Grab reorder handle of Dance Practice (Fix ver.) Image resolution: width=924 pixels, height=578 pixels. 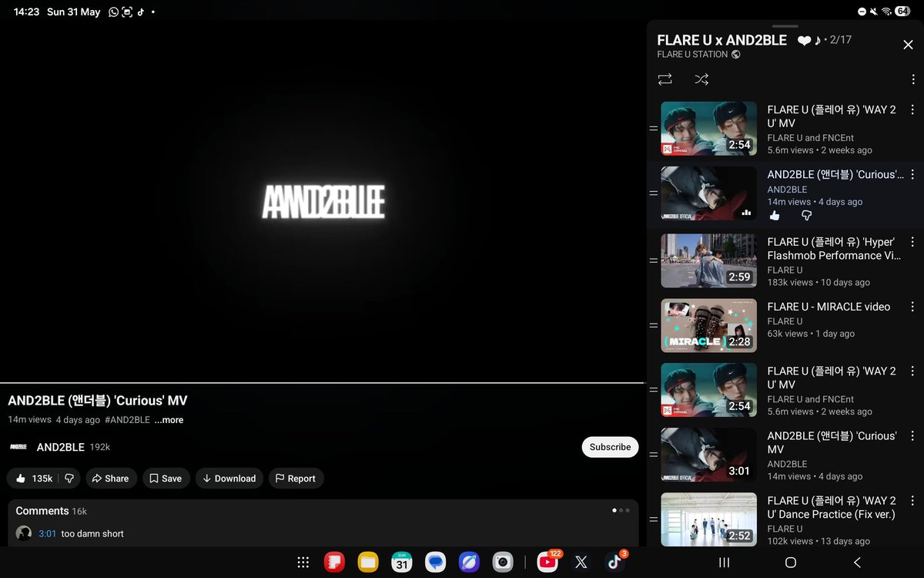pos(653,519)
